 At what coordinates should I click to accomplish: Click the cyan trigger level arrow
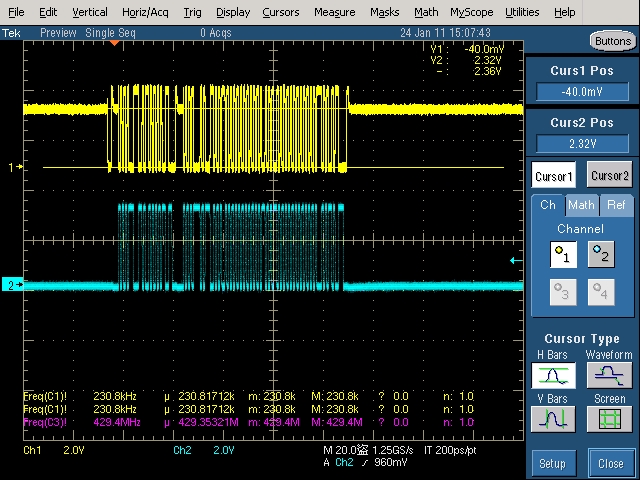516,260
